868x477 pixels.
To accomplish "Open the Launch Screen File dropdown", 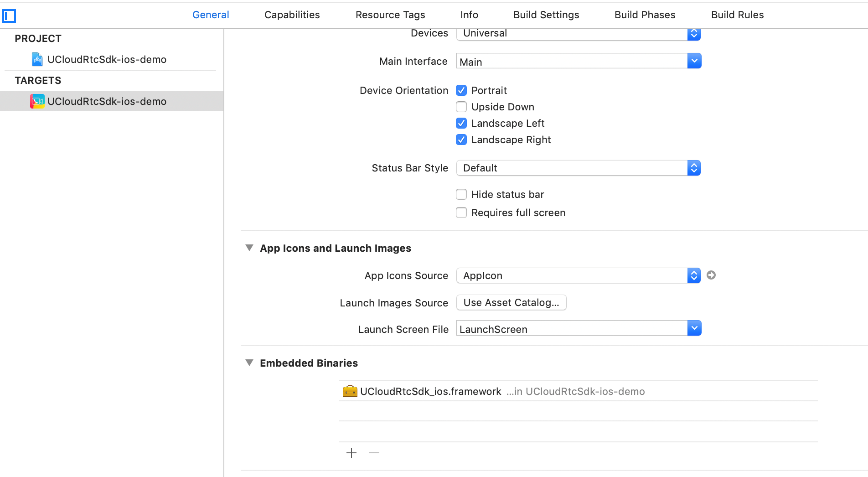I will point(694,328).
